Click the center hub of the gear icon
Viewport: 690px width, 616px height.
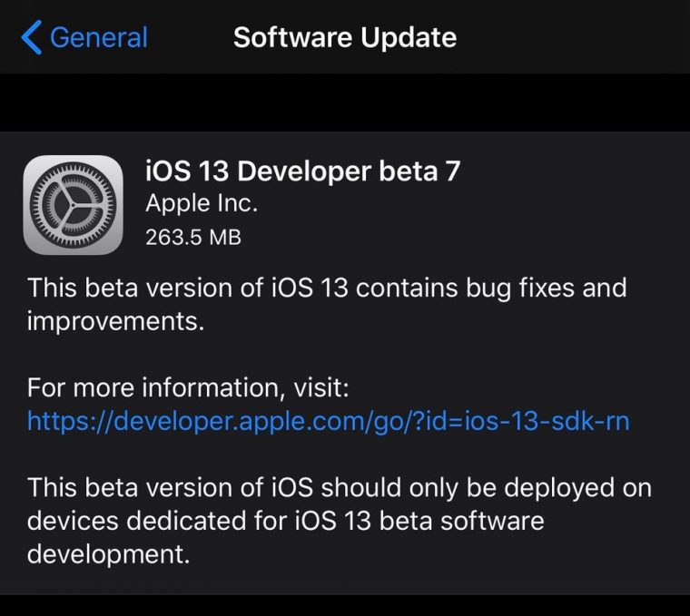point(73,205)
